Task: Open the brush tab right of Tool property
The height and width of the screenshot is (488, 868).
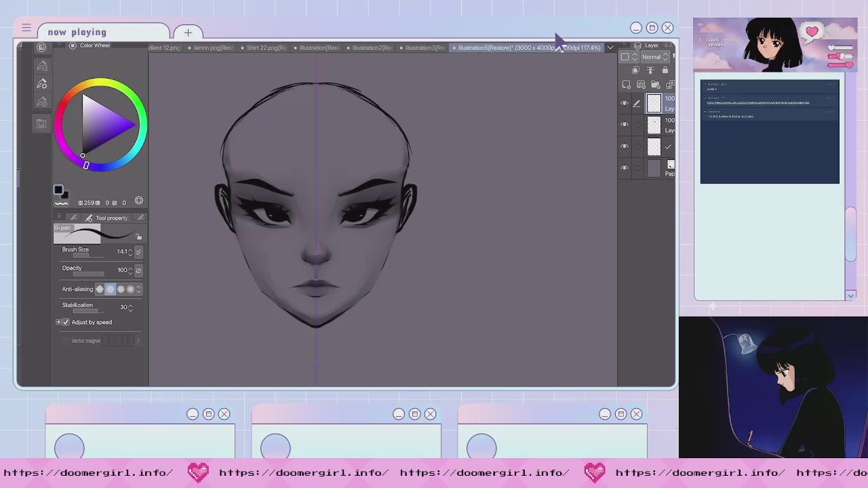Action: click(x=140, y=218)
